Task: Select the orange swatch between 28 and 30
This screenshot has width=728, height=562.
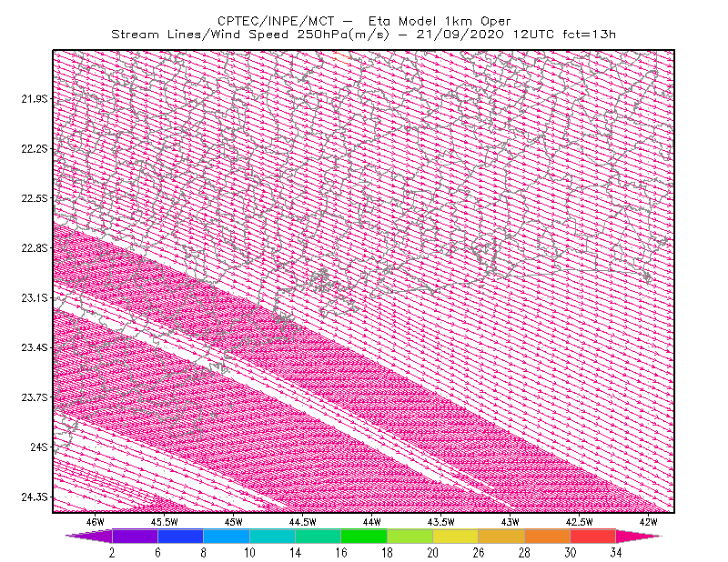Action: point(548,536)
